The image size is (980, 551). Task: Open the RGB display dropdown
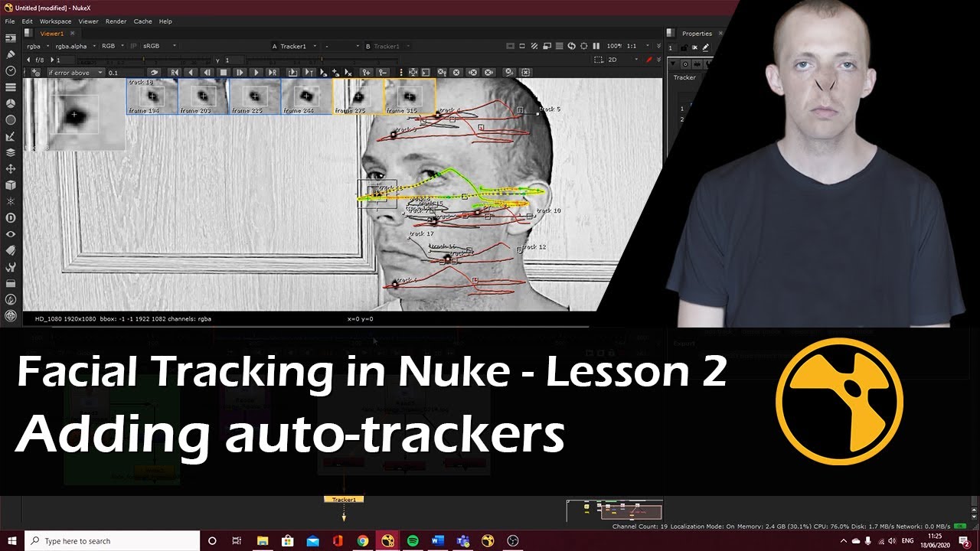(x=113, y=46)
